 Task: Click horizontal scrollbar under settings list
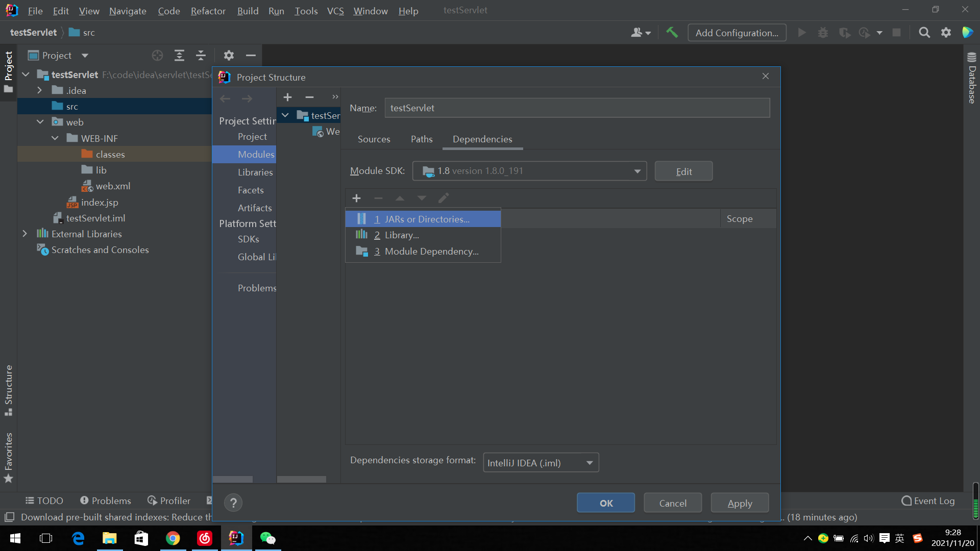tap(232, 479)
